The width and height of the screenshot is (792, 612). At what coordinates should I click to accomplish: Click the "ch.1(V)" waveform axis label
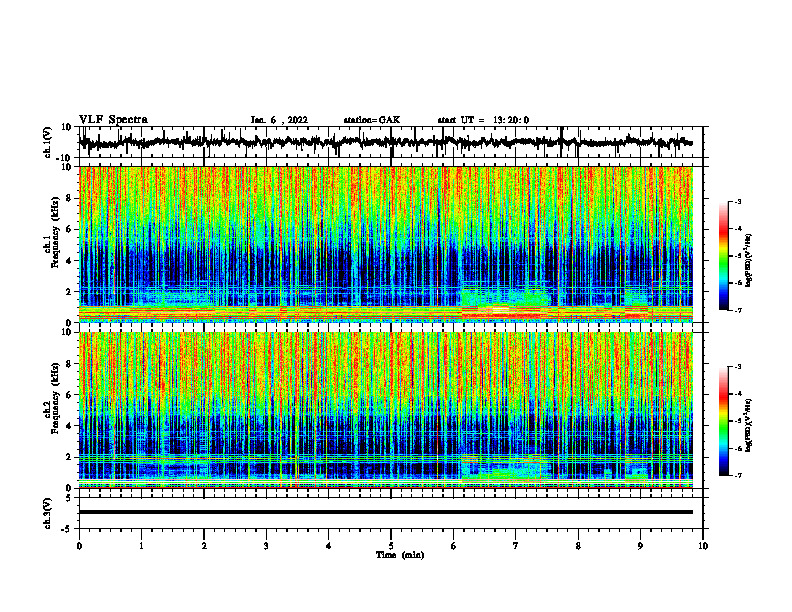pos(48,143)
